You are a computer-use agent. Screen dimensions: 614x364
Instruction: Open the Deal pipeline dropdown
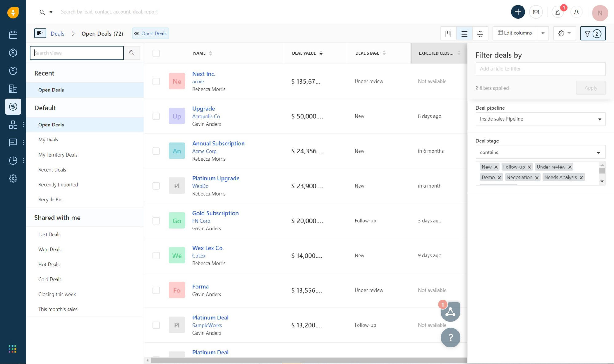(x=540, y=119)
